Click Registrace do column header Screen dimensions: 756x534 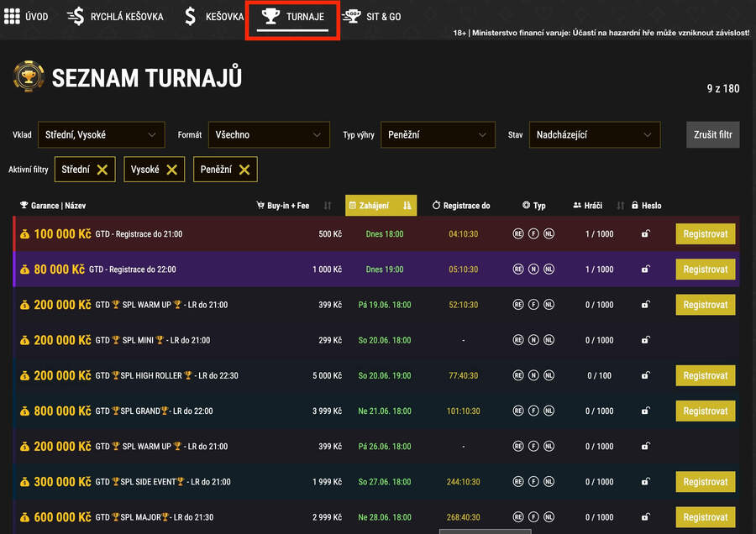point(461,206)
